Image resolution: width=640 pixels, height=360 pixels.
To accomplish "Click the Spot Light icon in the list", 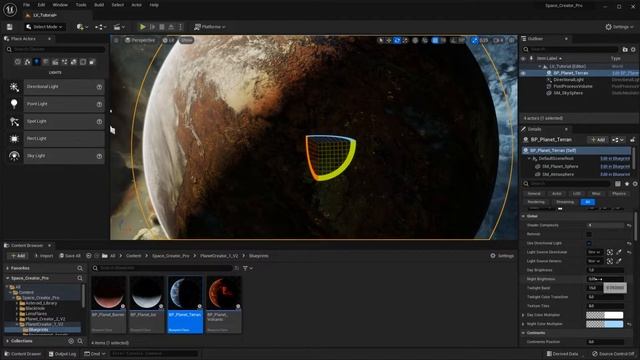I will (x=14, y=122).
